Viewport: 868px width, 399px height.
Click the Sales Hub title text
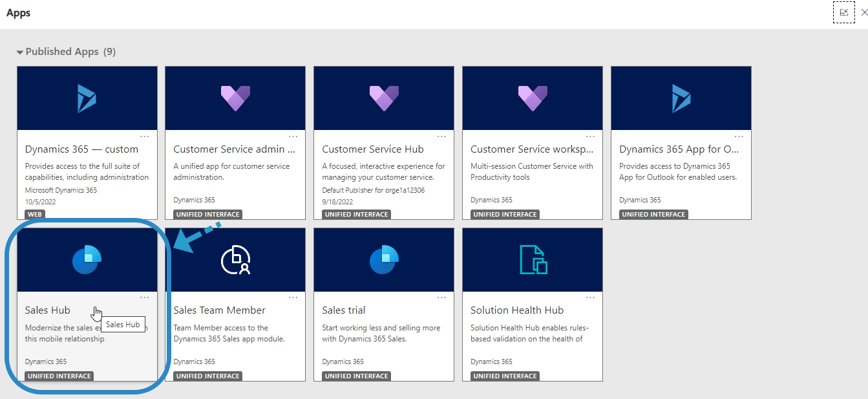[47, 310]
